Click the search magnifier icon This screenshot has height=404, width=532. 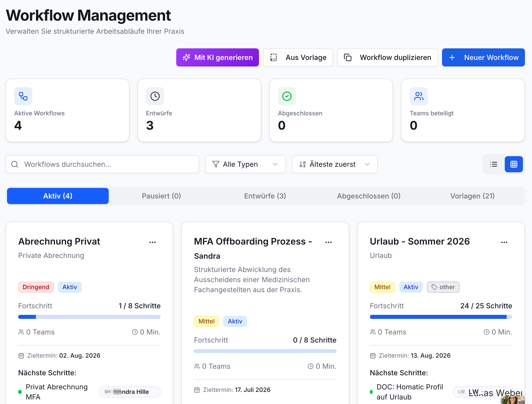pos(15,164)
